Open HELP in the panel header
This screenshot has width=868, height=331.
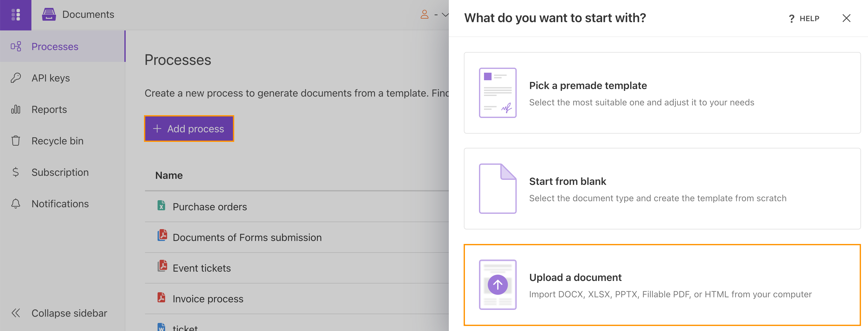[x=804, y=18]
